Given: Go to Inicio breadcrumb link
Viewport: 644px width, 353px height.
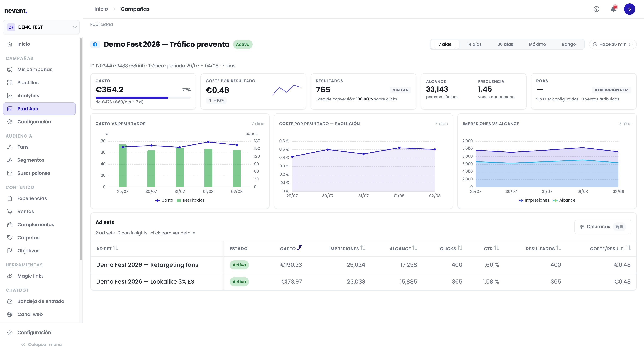Looking at the screenshot, I should pyautogui.click(x=101, y=9).
